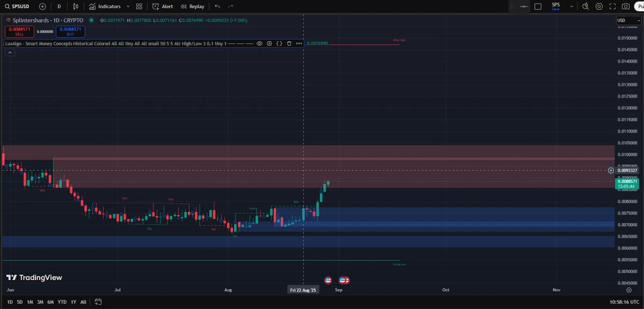
Task: Select the horizontal line tool in floating toolbar
Action: (524, 6)
